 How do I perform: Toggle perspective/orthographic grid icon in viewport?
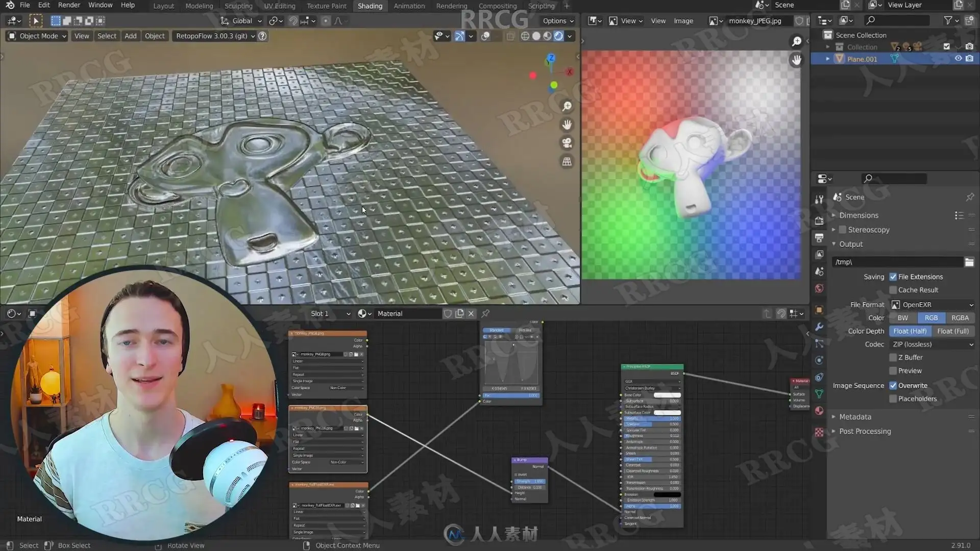pos(567,162)
